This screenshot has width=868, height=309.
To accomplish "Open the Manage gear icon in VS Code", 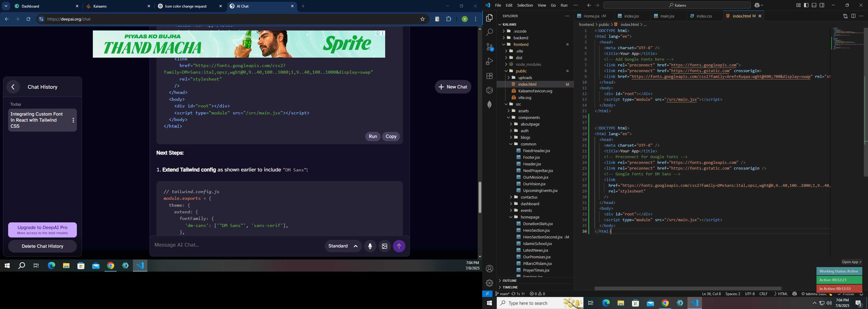I will point(489,283).
